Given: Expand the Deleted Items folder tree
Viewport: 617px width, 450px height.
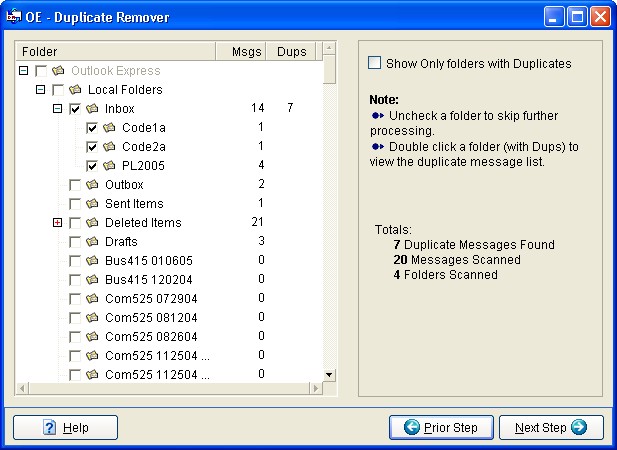Looking at the screenshot, I should 57,223.
